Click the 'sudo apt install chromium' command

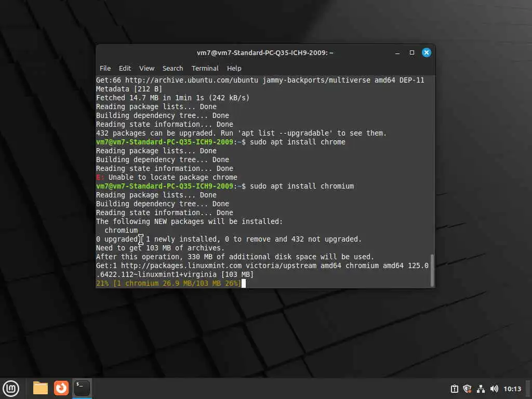(x=302, y=186)
